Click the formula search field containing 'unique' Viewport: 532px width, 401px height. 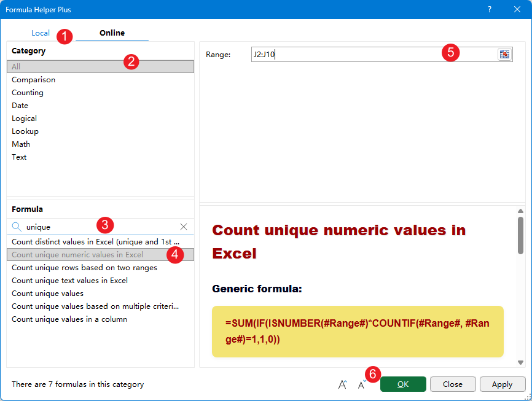coord(100,227)
